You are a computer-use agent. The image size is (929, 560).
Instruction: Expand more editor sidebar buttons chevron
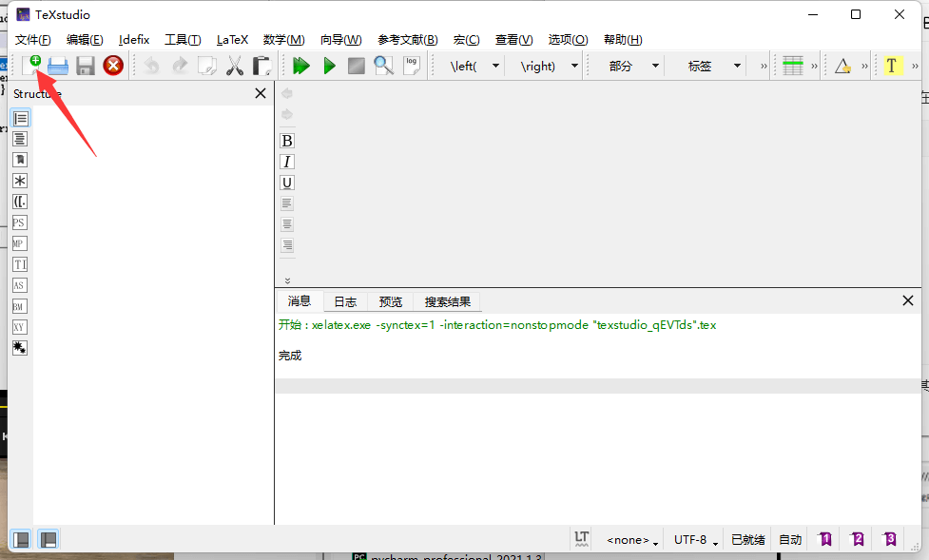click(x=287, y=280)
